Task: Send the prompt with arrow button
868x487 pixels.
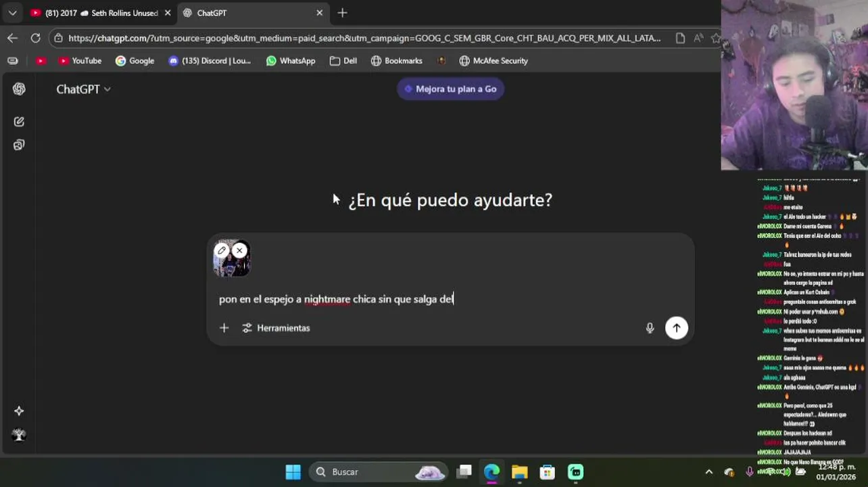Action: pyautogui.click(x=676, y=328)
